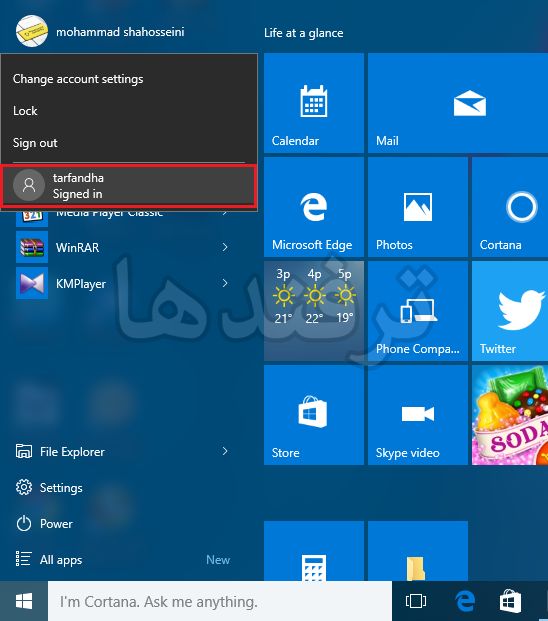Launch the Microsoft Edge tile
The width and height of the screenshot is (548, 621).
click(314, 207)
